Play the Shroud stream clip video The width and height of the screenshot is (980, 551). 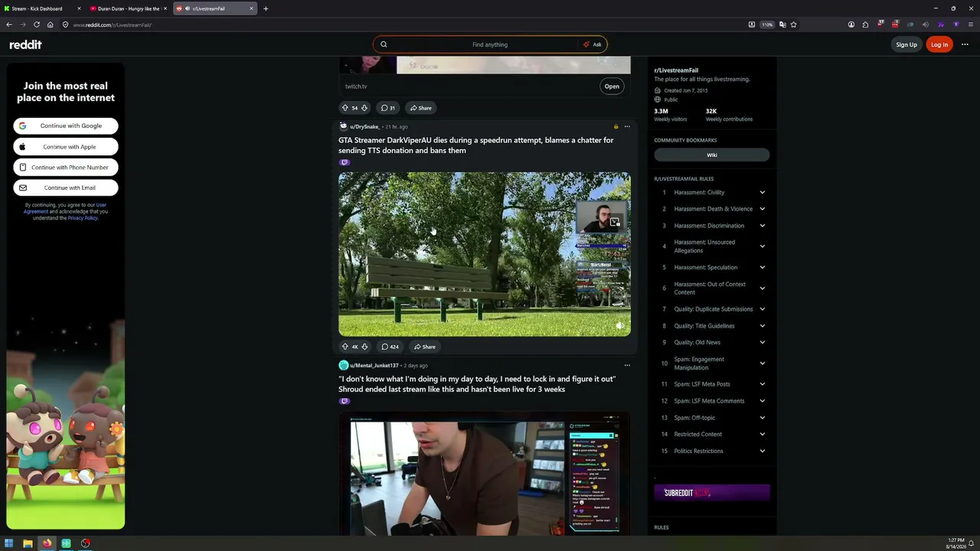pyautogui.click(x=485, y=474)
